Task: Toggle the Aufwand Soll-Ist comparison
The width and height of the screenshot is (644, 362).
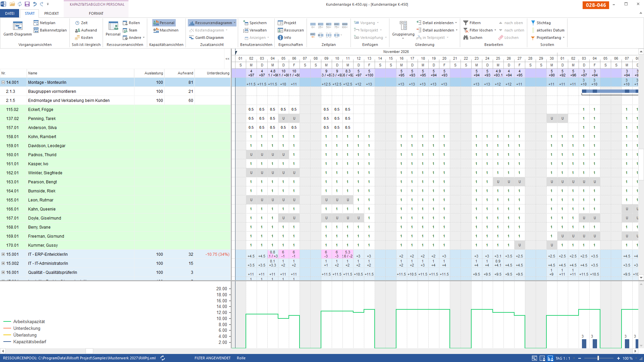Action: click(x=86, y=30)
